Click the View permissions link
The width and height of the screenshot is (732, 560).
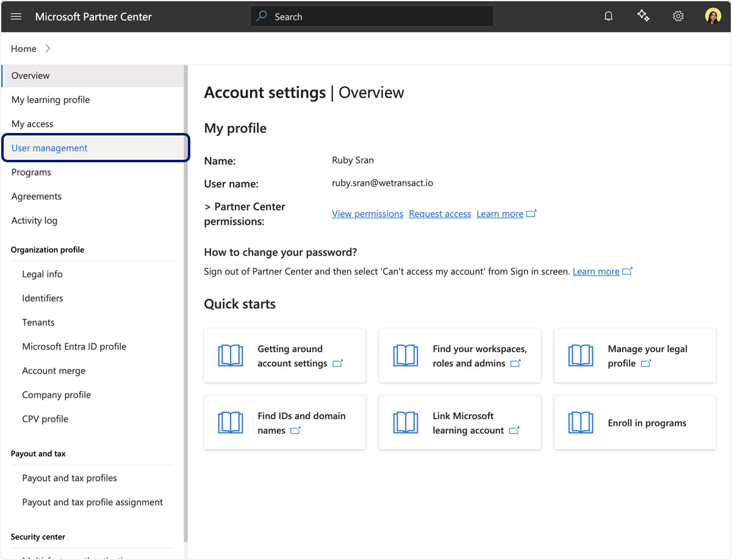pyautogui.click(x=367, y=214)
